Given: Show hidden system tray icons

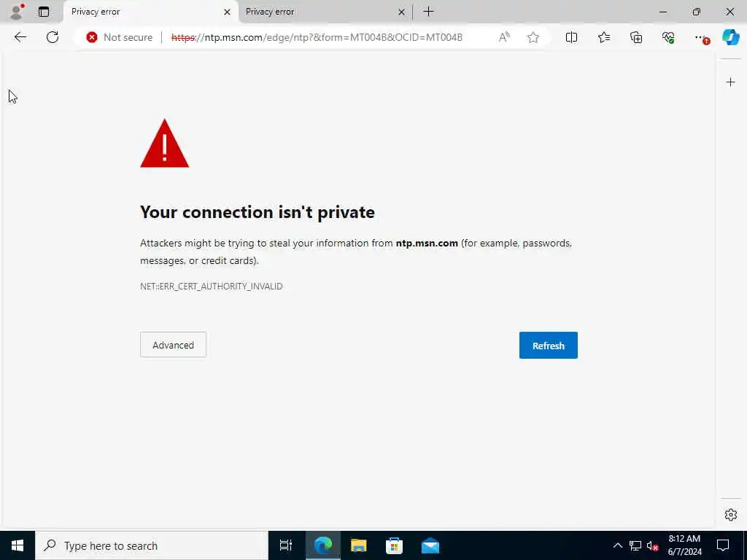Looking at the screenshot, I should tap(617, 545).
